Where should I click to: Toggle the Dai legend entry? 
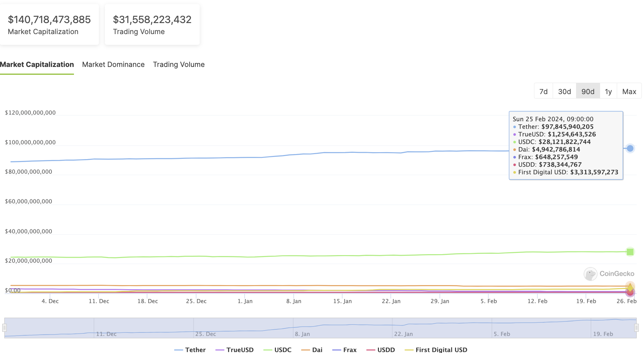[312, 350]
